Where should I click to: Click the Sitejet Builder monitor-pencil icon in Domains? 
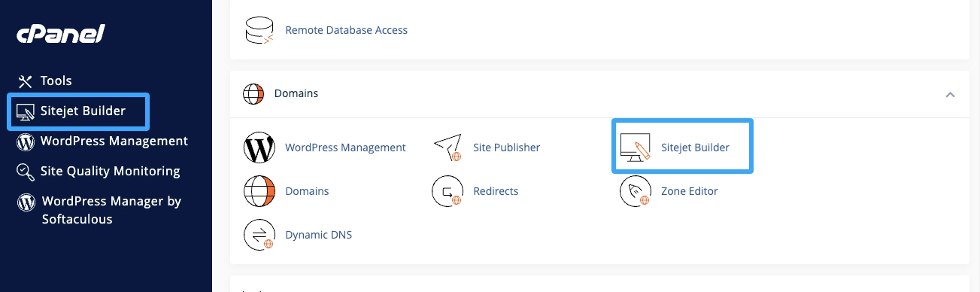pos(636,148)
